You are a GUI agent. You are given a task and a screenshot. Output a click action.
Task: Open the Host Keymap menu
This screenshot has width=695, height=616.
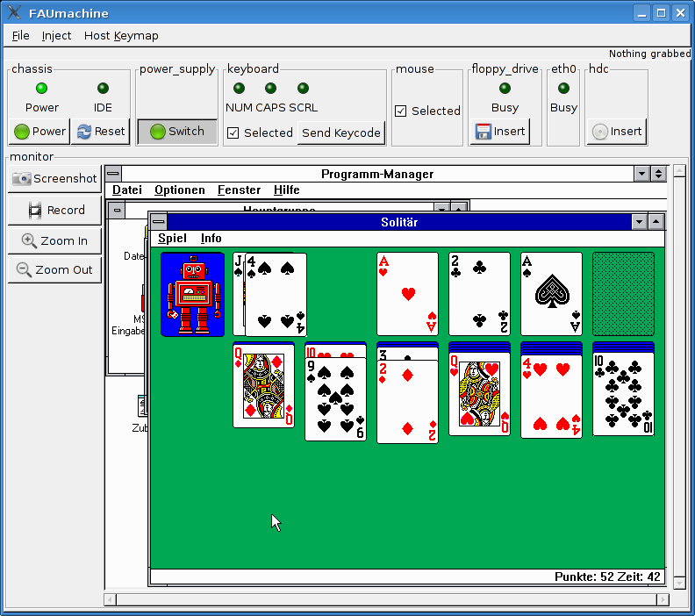pos(121,35)
